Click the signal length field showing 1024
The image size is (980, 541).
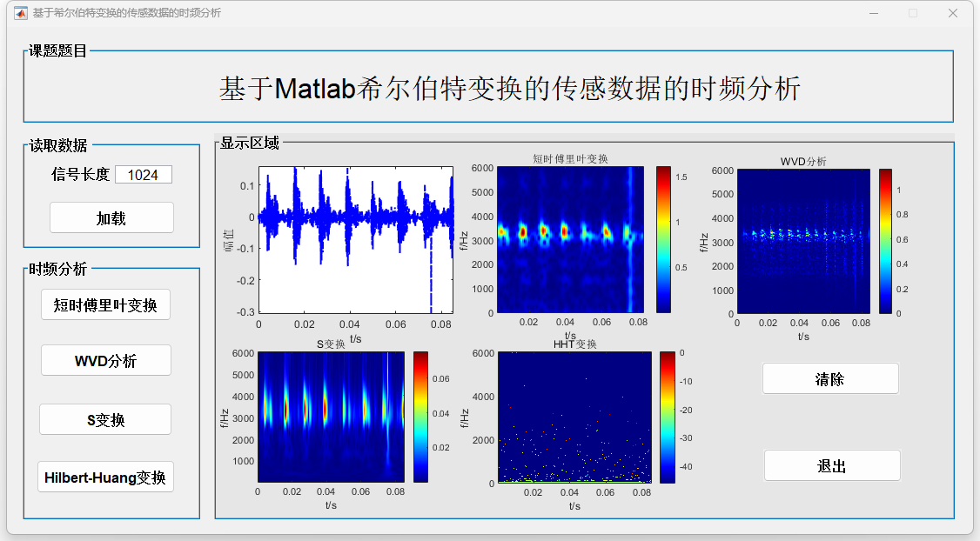point(143,175)
